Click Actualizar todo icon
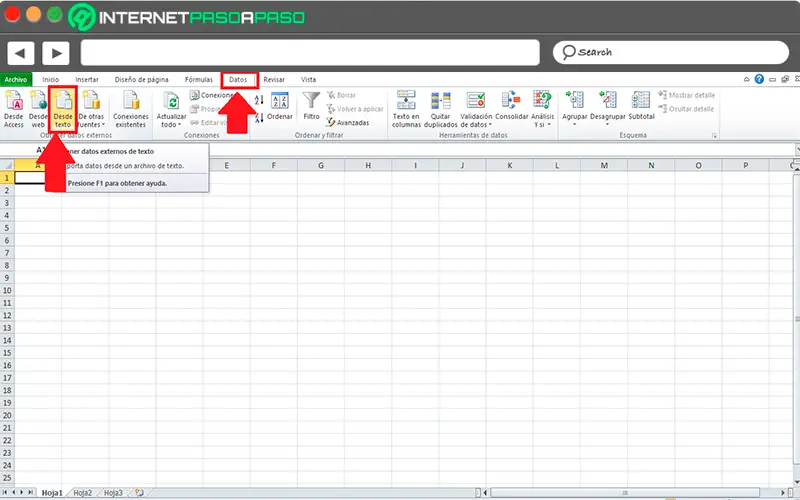Viewport: 800px width, 500px height. [171, 102]
